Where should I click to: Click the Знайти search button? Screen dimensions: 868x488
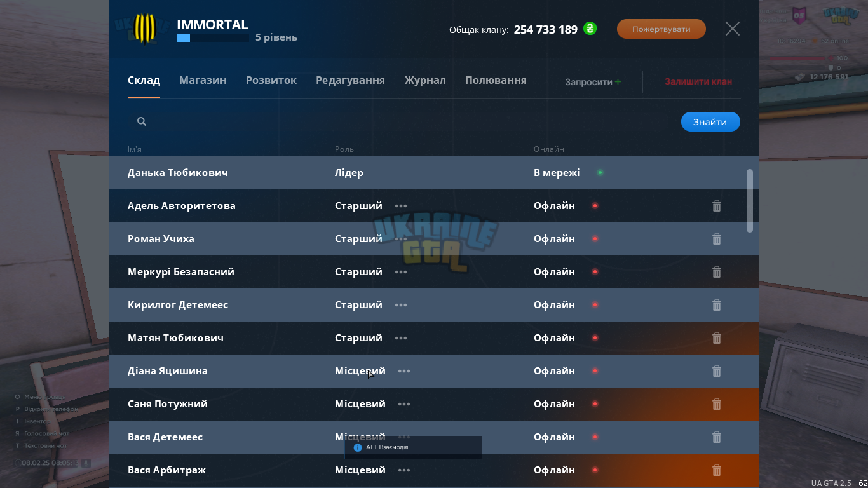(x=710, y=122)
